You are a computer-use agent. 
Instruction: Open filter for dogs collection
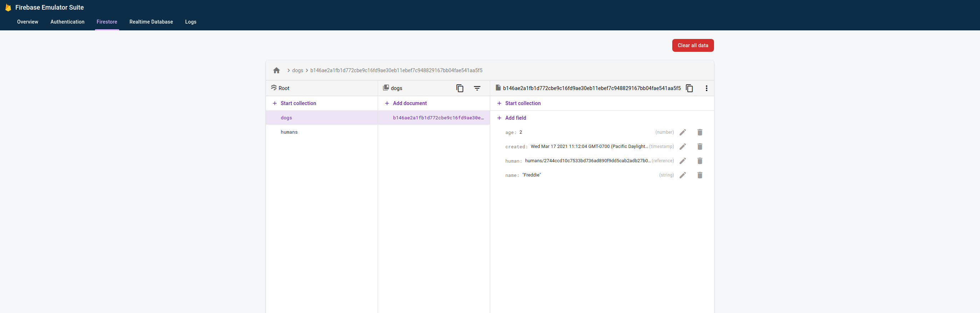(x=477, y=88)
